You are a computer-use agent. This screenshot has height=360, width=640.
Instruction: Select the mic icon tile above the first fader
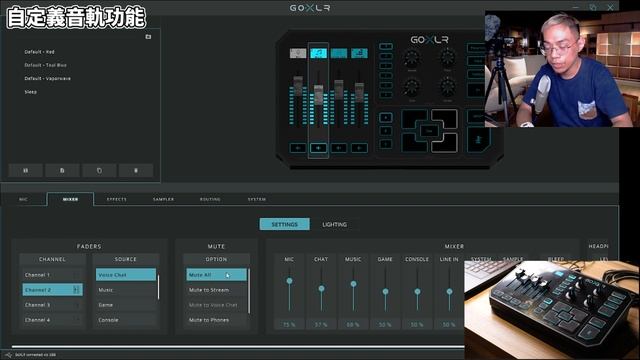point(298,53)
